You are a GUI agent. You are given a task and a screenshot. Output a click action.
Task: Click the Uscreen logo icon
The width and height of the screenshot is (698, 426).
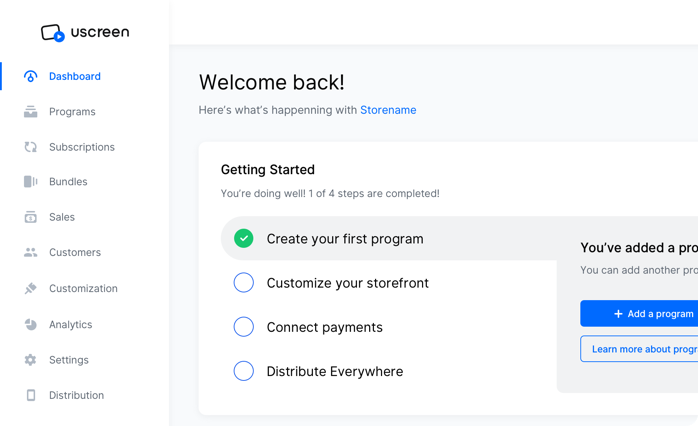[53, 33]
